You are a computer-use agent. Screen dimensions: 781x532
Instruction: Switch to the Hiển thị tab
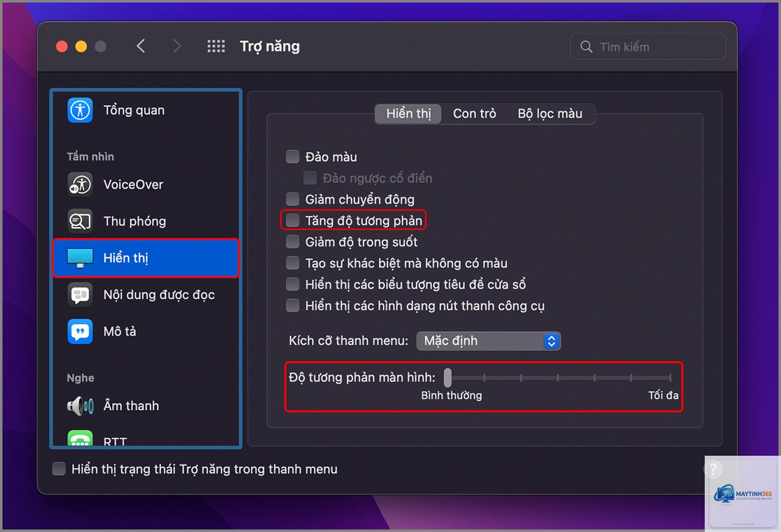coord(408,113)
